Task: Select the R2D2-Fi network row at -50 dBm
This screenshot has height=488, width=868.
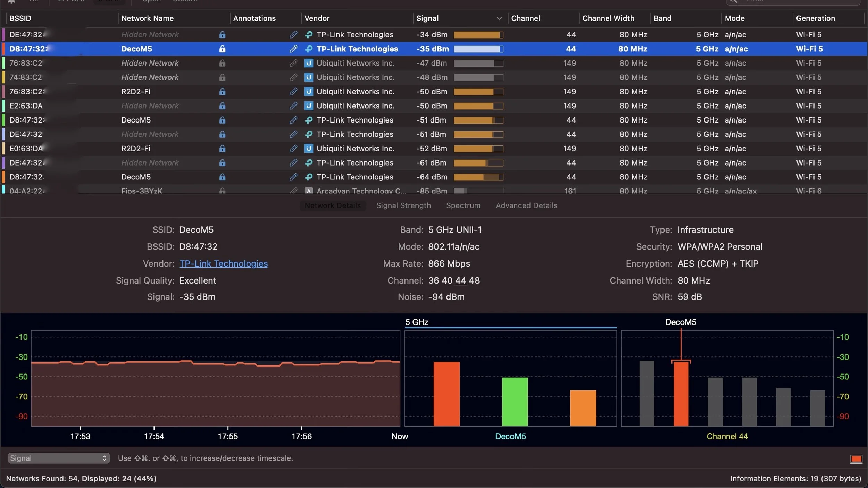Action: [135, 92]
